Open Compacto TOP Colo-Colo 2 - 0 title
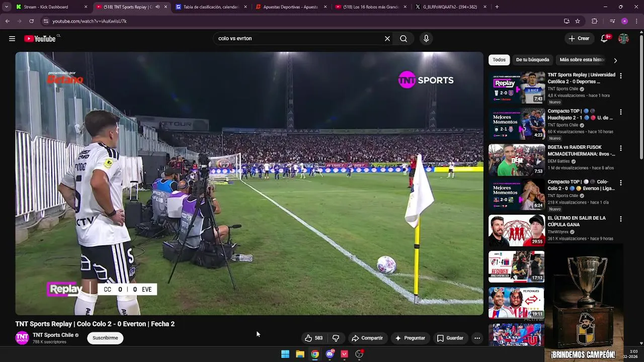The height and width of the screenshot is (362, 644). [581, 185]
